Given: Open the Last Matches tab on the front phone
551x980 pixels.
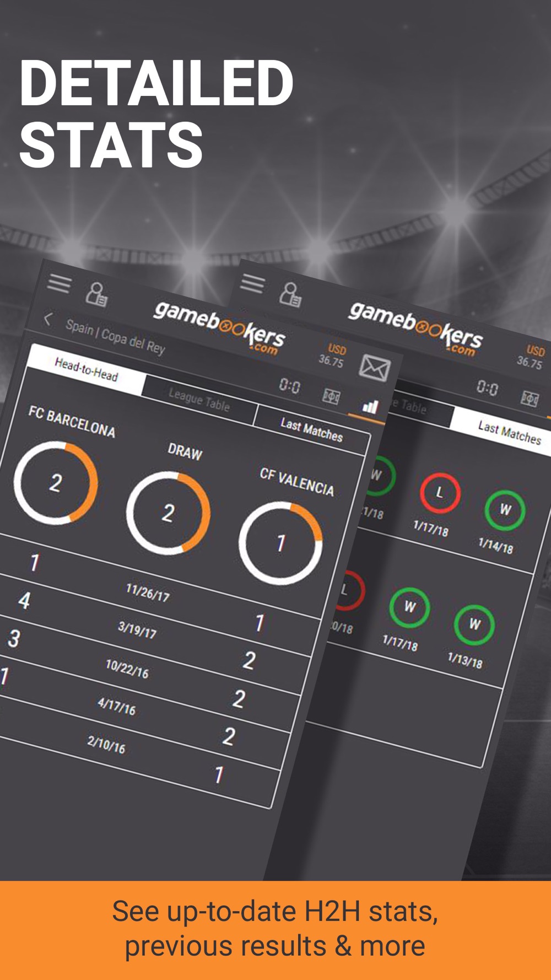Looking at the screenshot, I should click(x=312, y=430).
